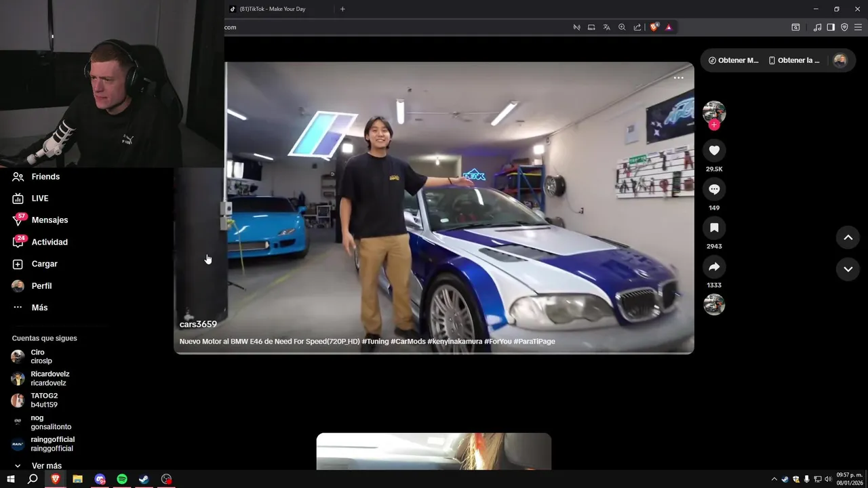This screenshot has height=488, width=868.
Task: Click the Obtener M... button
Action: point(733,60)
